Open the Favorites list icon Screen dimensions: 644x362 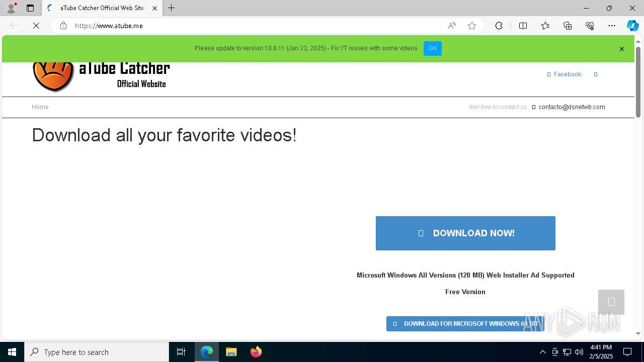tap(545, 26)
